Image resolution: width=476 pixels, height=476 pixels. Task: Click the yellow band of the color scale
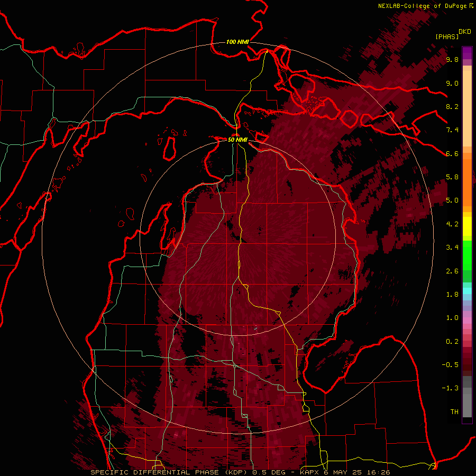point(467,226)
